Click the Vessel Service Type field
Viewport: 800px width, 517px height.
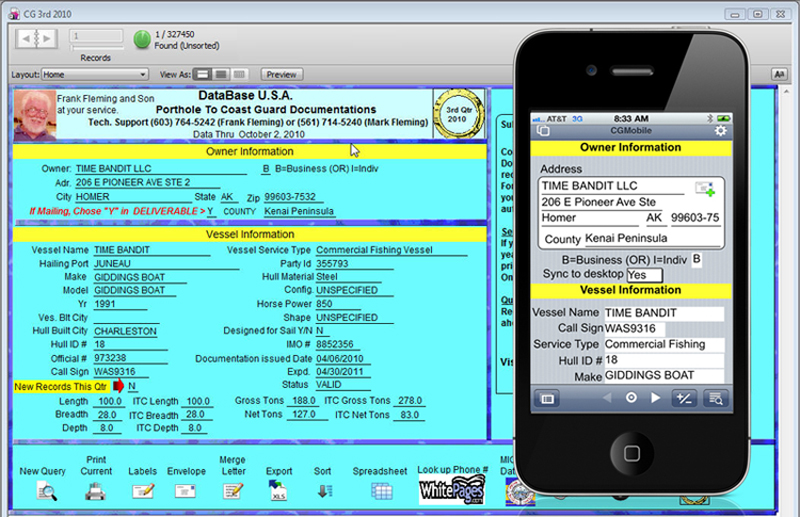point(391,250)
